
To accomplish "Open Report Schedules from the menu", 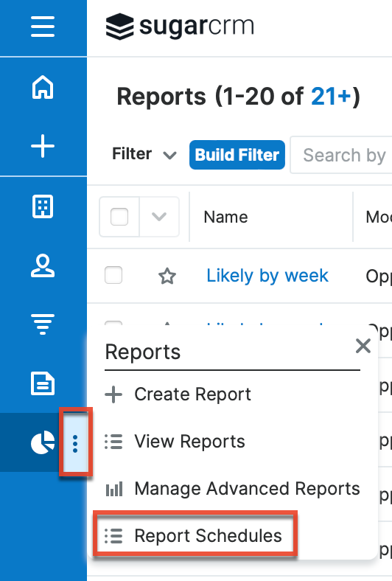I will click(x=193, y=536).
